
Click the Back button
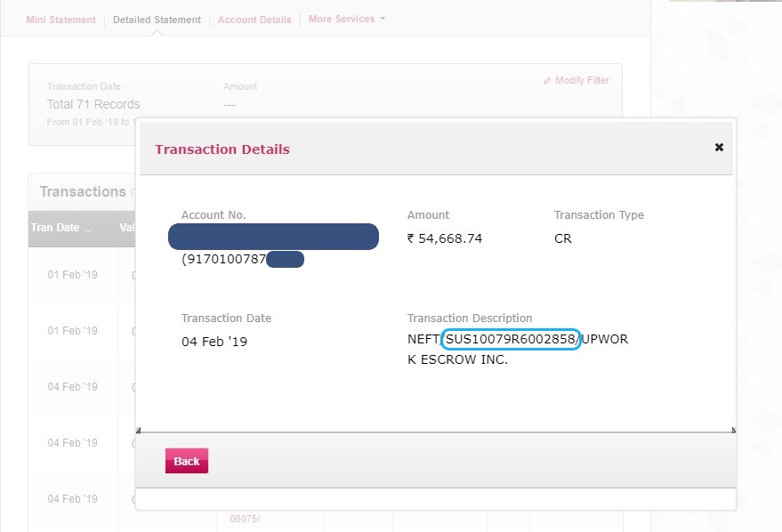[187, 461]
